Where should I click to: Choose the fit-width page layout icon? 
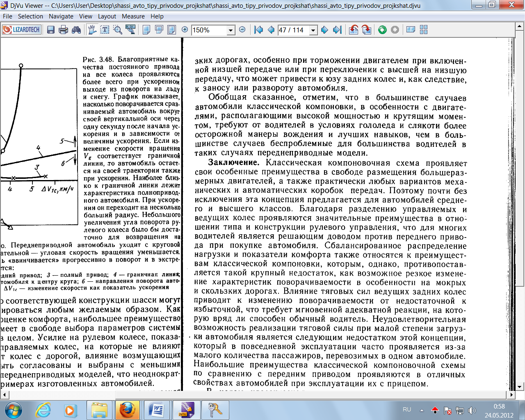coord(159,30)
